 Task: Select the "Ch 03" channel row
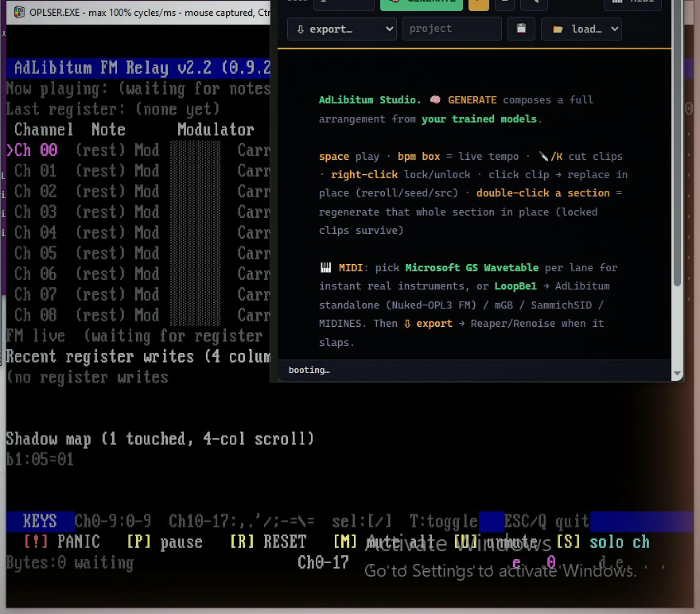(x=138, y=212)
